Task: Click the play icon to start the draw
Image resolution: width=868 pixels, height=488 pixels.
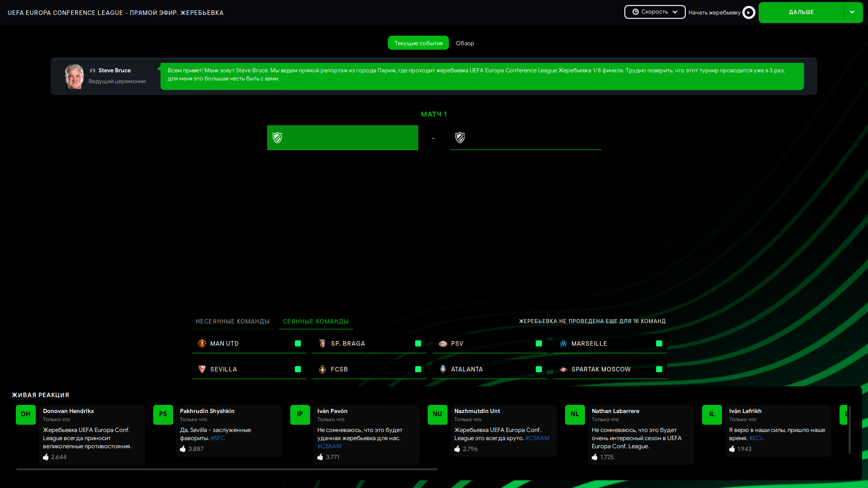Action: (749, 12)
